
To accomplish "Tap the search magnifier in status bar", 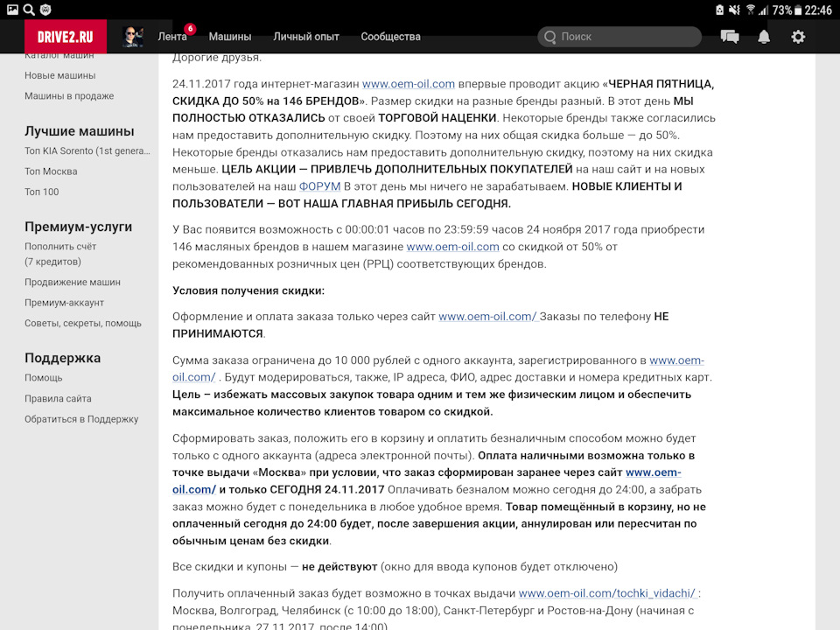I will tap(29, 9).
